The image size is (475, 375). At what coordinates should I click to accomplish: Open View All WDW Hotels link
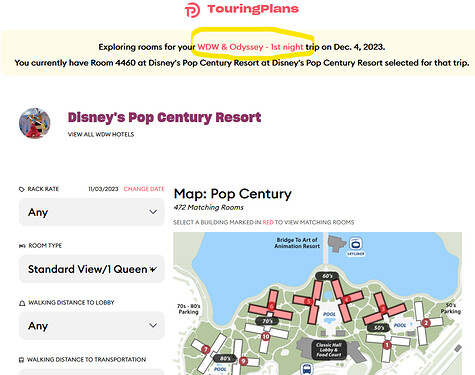tap(101, 134)
